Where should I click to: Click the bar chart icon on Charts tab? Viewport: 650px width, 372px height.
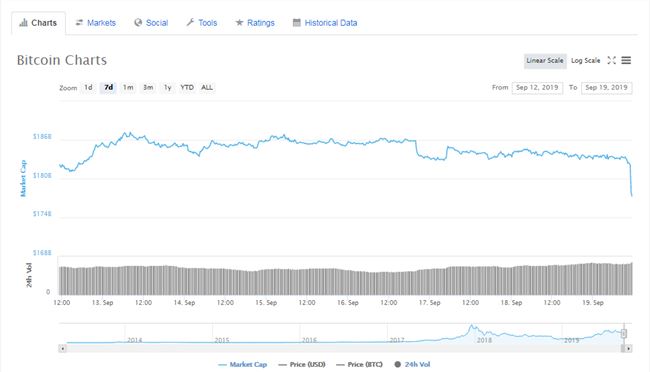click(24, 22)
